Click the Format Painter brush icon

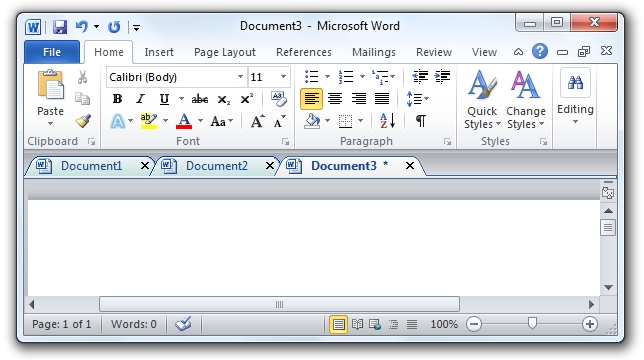83,121
